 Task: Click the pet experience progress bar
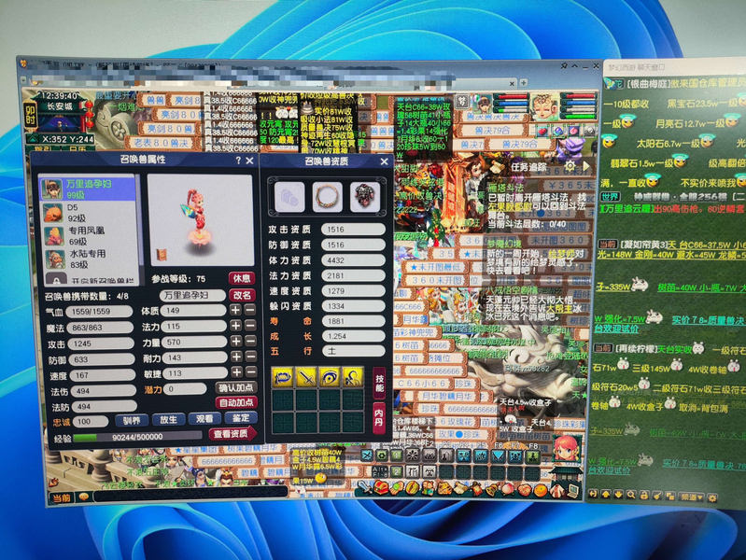(x=138, y=437)
